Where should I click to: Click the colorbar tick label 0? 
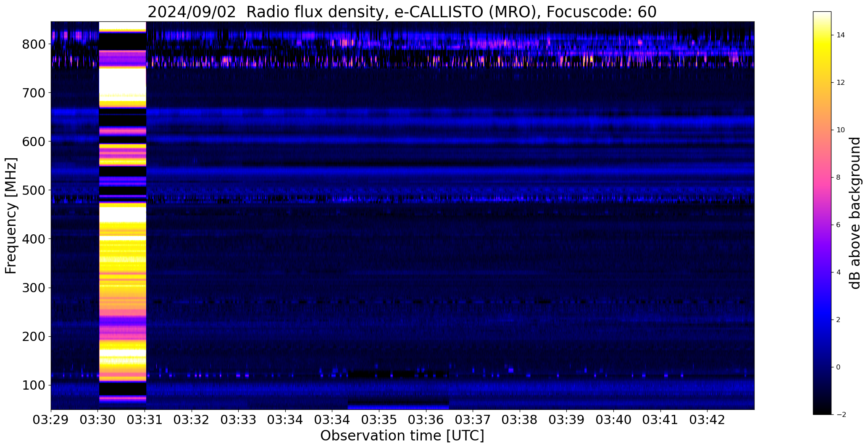[839, 367]
